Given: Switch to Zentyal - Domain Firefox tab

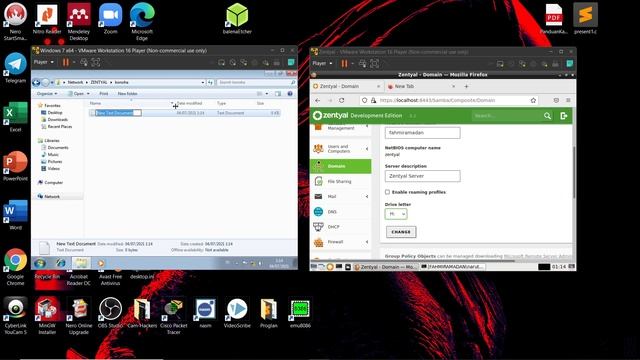Looking at the screenshot, I should [x=347, y=87].
